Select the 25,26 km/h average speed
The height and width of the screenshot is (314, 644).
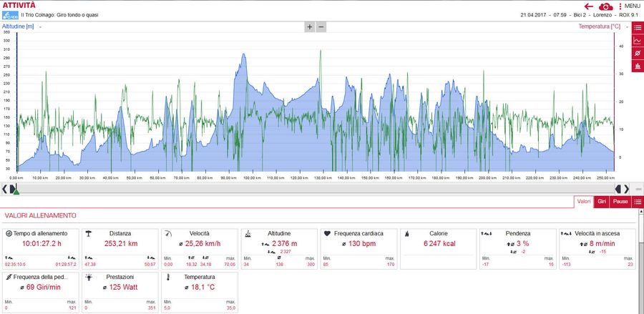[x=203, y=244]
